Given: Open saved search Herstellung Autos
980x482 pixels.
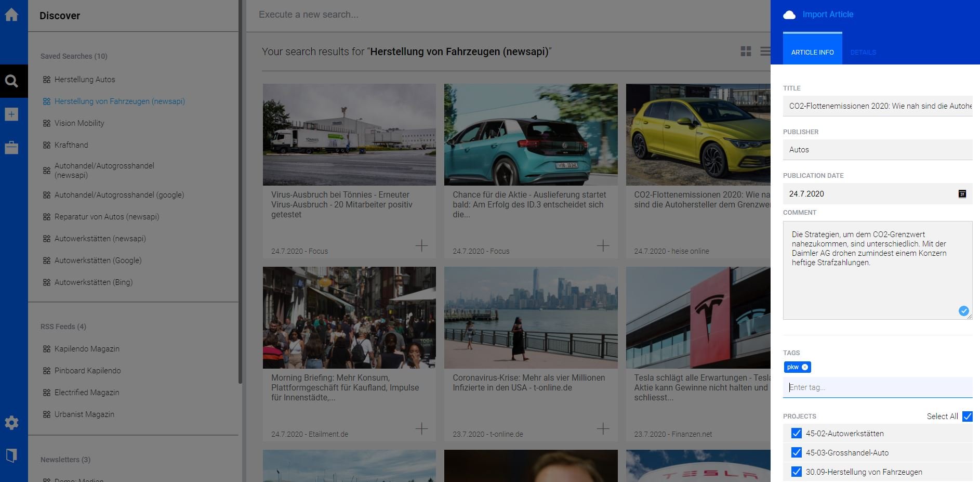Looking at the screenshot, I should coord(85,80).
